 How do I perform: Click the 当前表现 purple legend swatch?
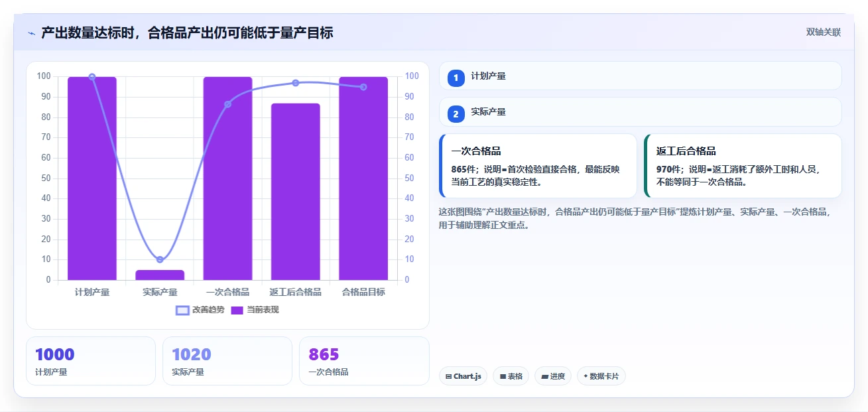(237, 310)
